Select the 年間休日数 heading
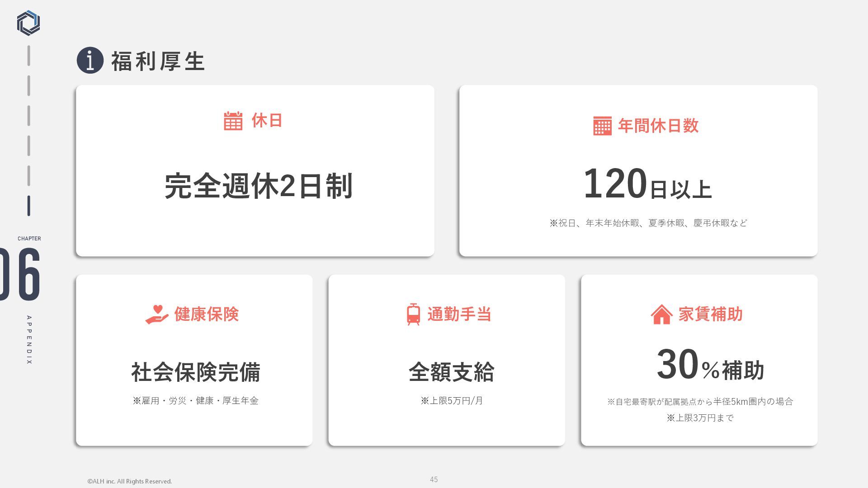The height and width of the screenshot is (488, 868). tap(658, 126)
